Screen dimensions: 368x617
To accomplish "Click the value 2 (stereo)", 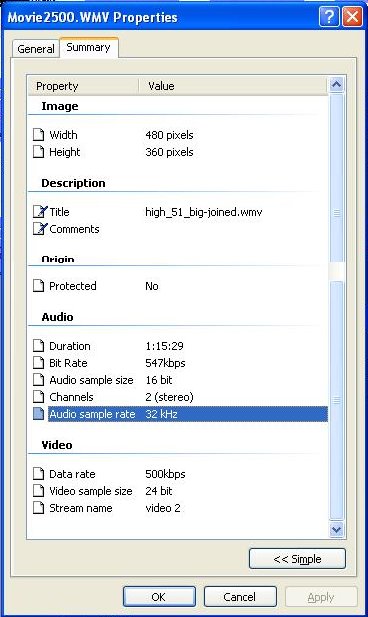I will (x=169, y=397).
